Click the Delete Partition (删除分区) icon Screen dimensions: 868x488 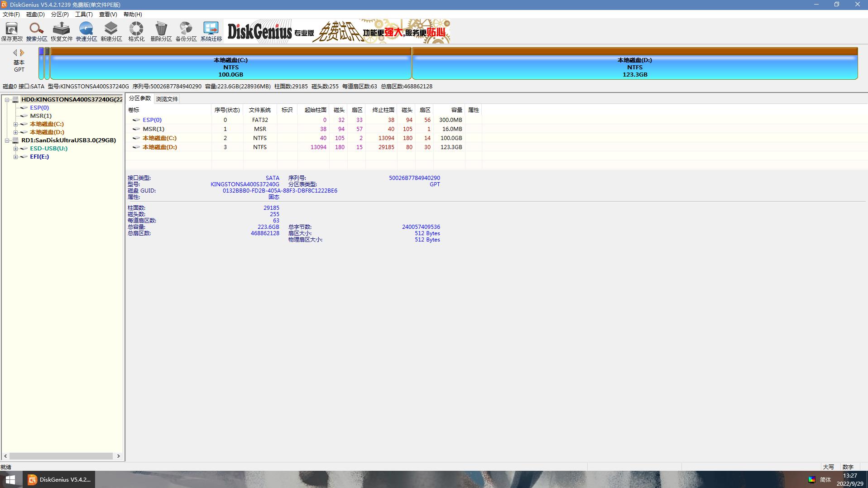[x=161, y=31]
